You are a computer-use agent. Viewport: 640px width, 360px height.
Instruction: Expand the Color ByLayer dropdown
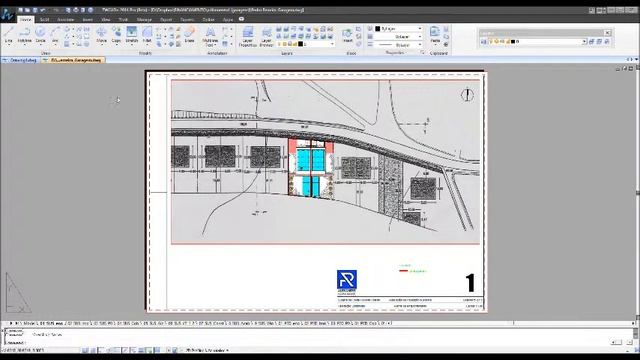pos(420,29)
